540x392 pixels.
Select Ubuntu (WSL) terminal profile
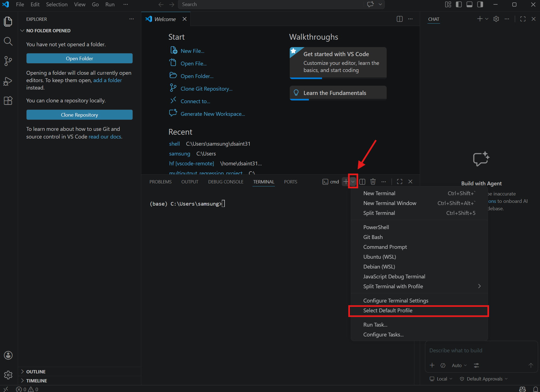coord(419,257)
